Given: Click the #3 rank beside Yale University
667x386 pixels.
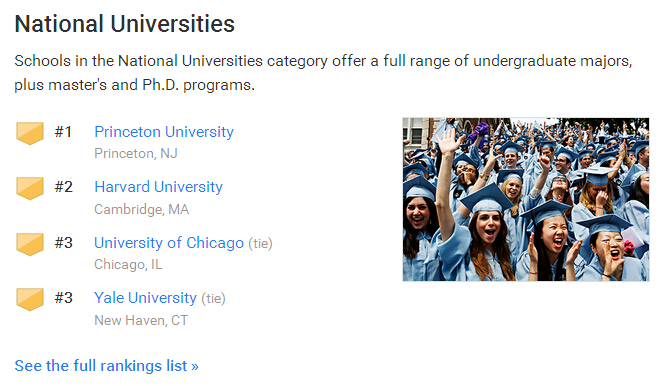Looking at the screenshot, I should click(63, 298).
